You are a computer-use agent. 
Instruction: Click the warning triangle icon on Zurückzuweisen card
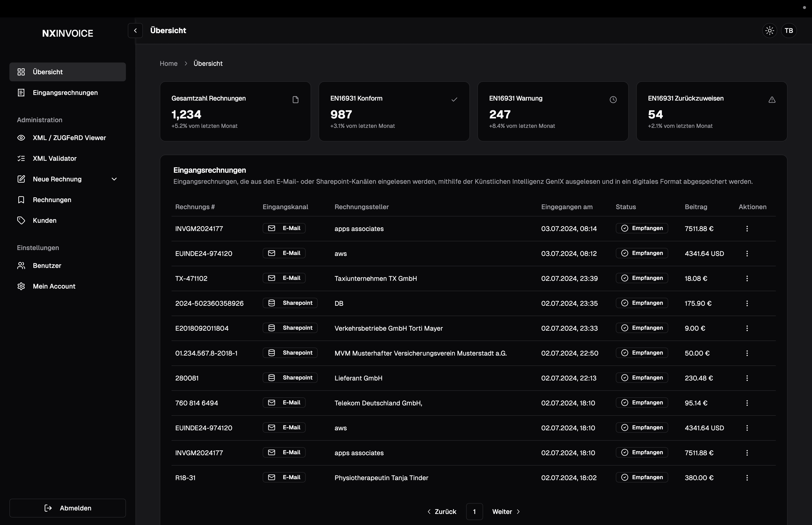click(x=772, y=100)
